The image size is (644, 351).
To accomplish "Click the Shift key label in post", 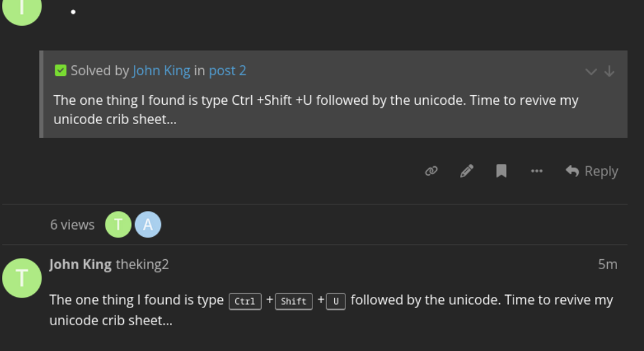I will pos(293,302).
